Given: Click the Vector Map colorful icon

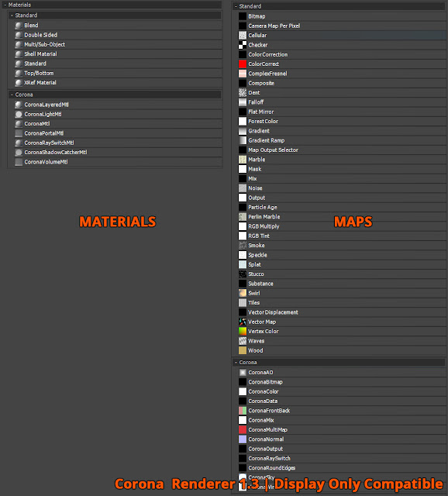Looking at the screenshot, I should click(243, 322).
